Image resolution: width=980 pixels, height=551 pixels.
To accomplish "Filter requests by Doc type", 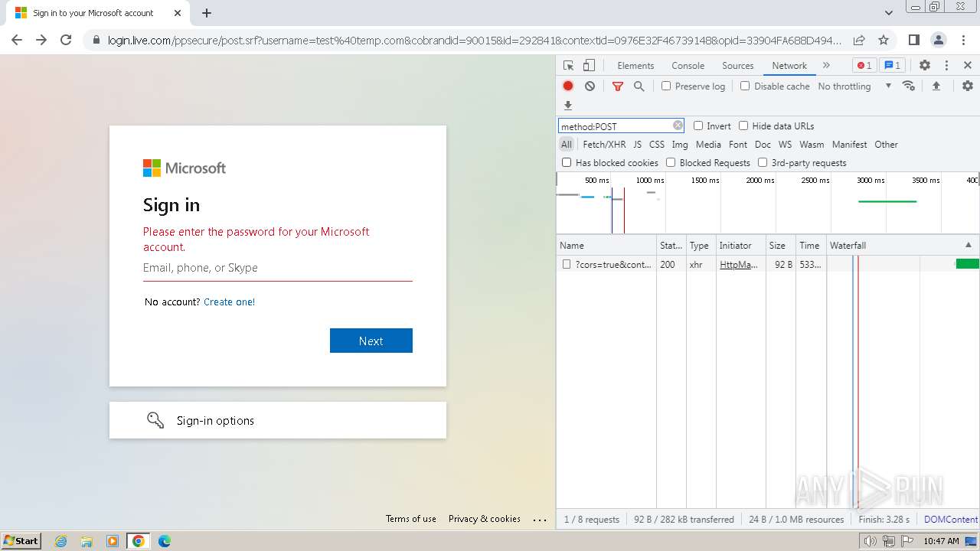I will 763,145.
